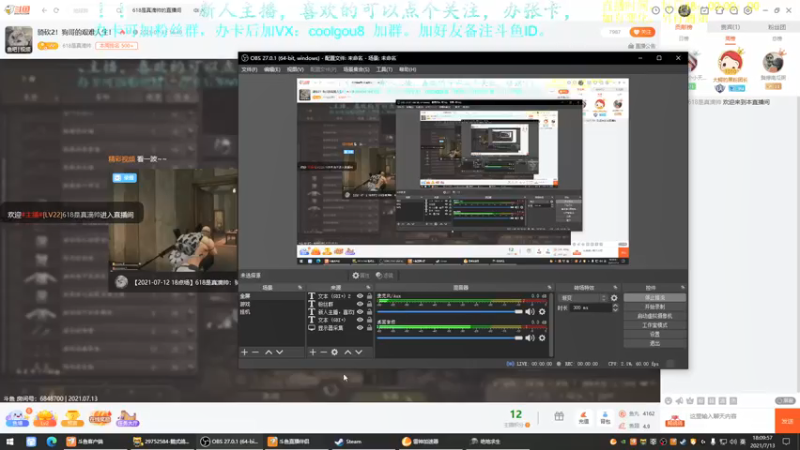800x450 pixels.
Task: Move the selected scene down in the list
Action: pos(280,352)
